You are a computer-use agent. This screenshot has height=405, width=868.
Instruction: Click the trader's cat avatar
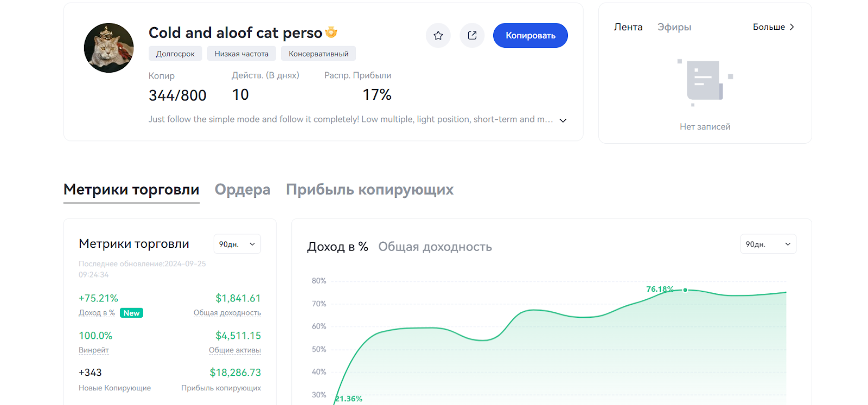pyautogui.click(x=108, y=48)
